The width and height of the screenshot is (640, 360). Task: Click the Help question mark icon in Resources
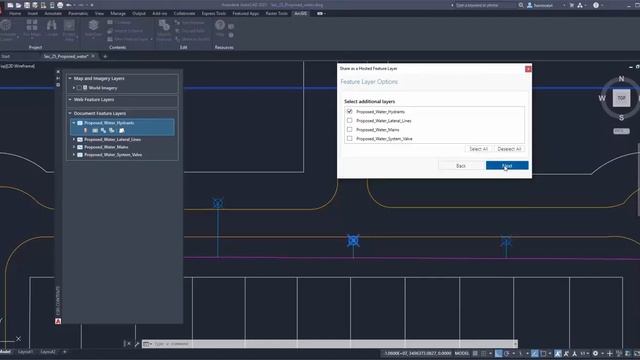click(220, 25)
